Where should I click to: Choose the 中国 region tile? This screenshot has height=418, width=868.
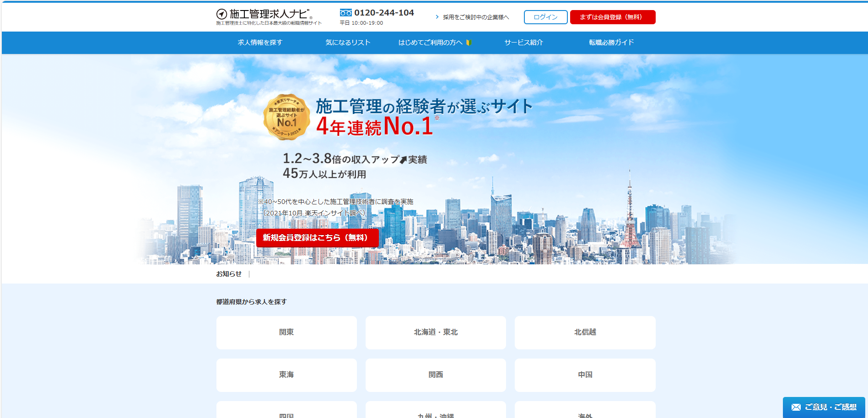tap(585, 375)
